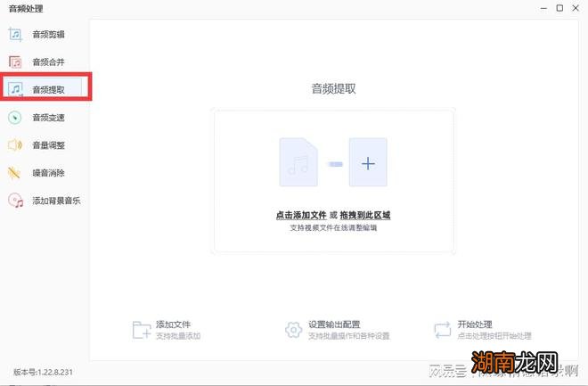Minimize the 音频处理 window
This screenshot has width=588, height=386.
coord(543,8)
